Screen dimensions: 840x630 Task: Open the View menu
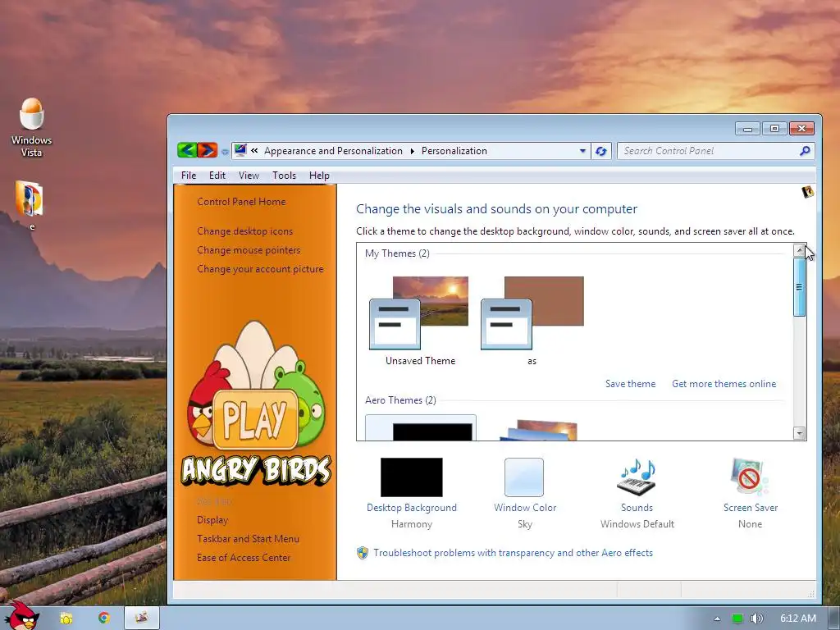click(x=249, y=176)
